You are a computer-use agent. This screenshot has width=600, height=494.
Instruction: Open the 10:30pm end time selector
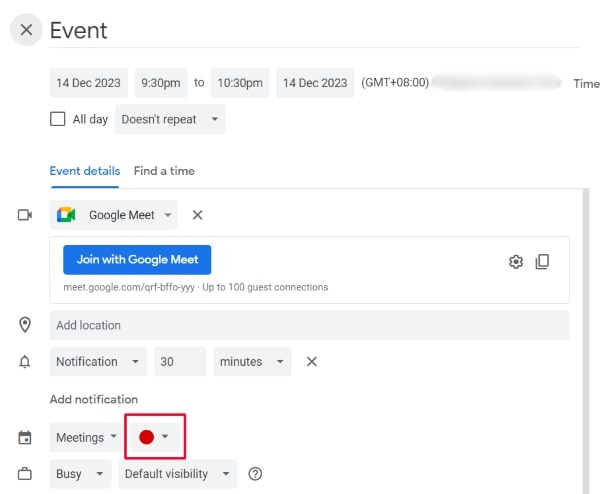click(240, 83)
